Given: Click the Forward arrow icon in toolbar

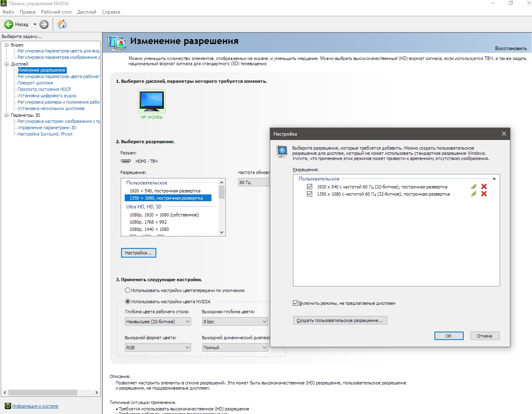Looking at the screenshot, I should point(44,24).
